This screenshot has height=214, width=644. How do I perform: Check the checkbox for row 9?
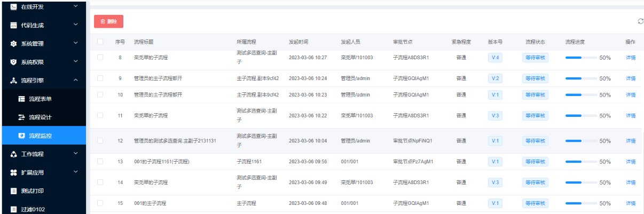(x=100, y=78)
